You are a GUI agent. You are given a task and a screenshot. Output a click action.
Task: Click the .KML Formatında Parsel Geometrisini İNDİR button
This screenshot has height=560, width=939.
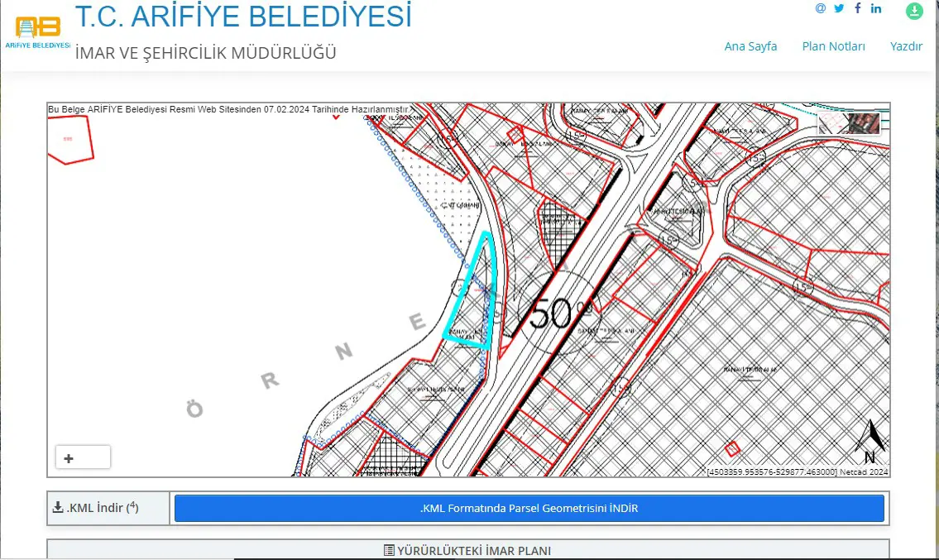pyautogui.click(x=529, y=508)
